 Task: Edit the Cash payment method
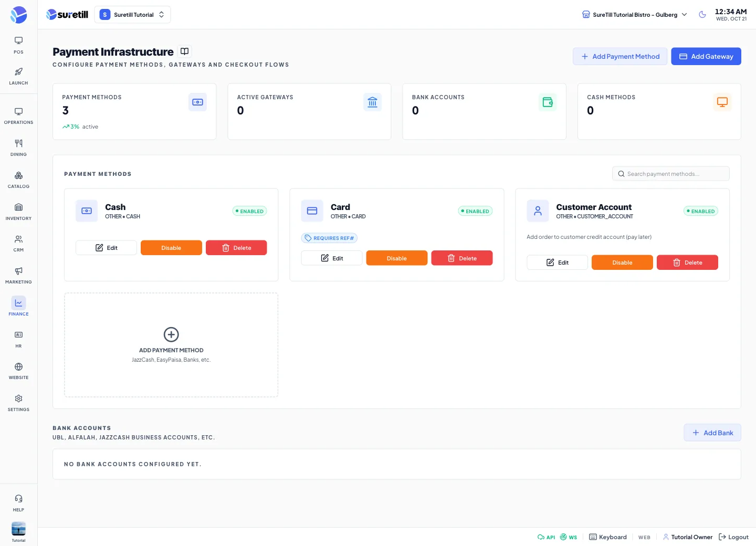[x=106, y=248]
